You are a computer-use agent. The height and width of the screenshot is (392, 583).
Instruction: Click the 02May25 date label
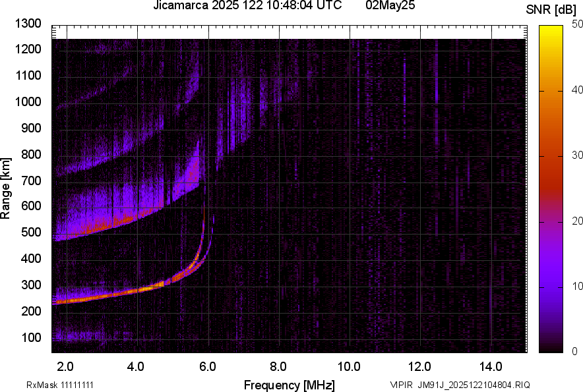(x=390, y=6)
